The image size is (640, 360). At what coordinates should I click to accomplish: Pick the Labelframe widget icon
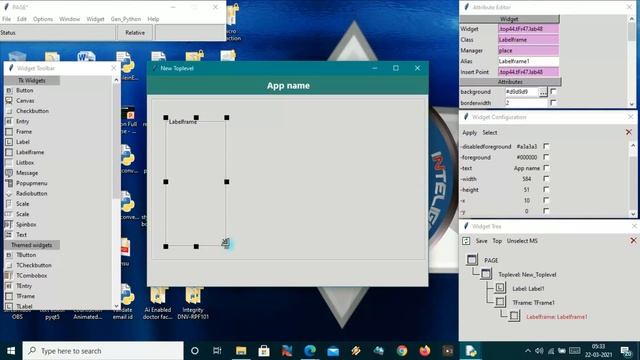(x=9, y=152)
